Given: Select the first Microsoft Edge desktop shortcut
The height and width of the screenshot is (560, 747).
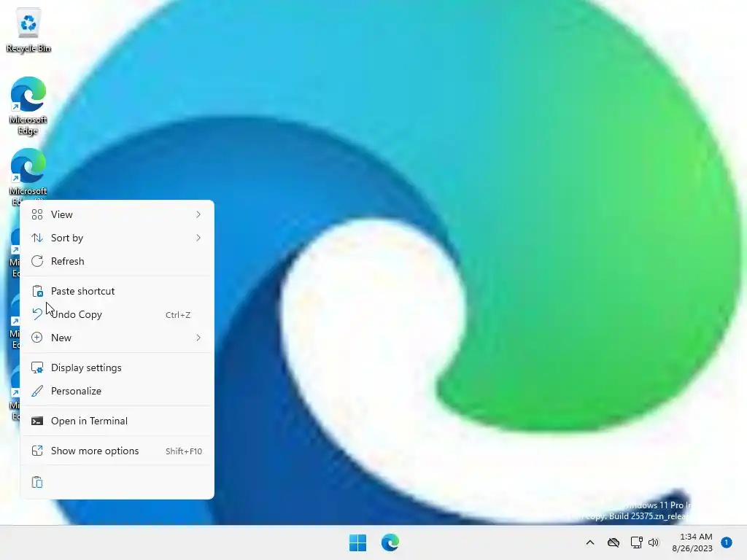Looking at the screenshot, I should coord(28,106).
